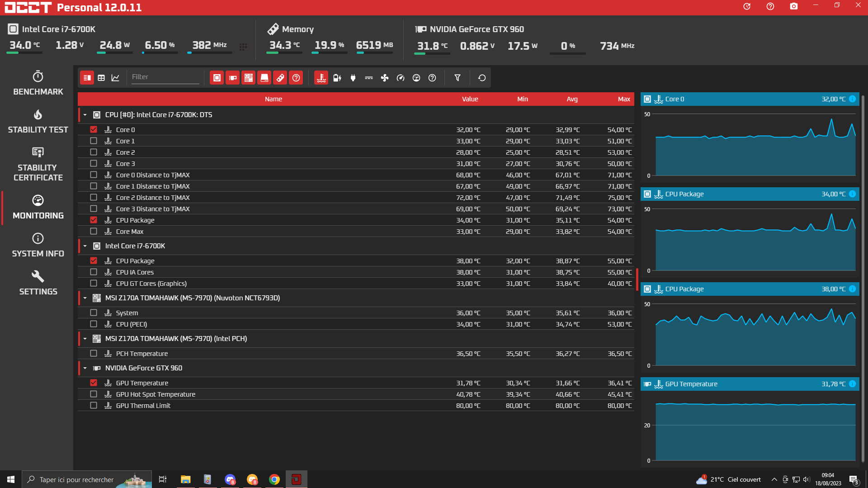Enable Core Max graph checkbox

click(94, 231)
